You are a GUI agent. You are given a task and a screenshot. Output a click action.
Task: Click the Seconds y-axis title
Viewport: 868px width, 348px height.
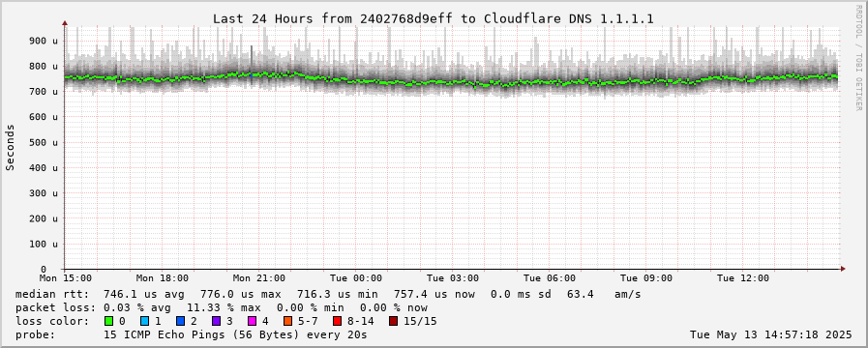point(11,147)
